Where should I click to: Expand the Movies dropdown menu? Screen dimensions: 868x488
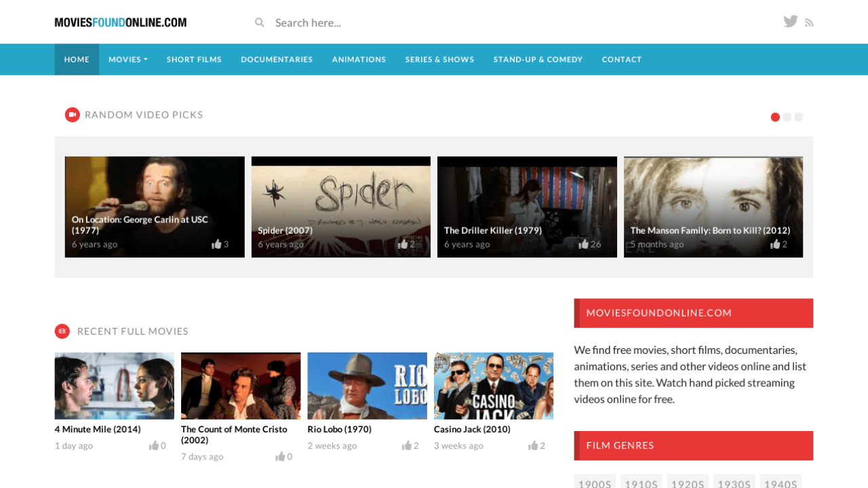click(128, 60)
